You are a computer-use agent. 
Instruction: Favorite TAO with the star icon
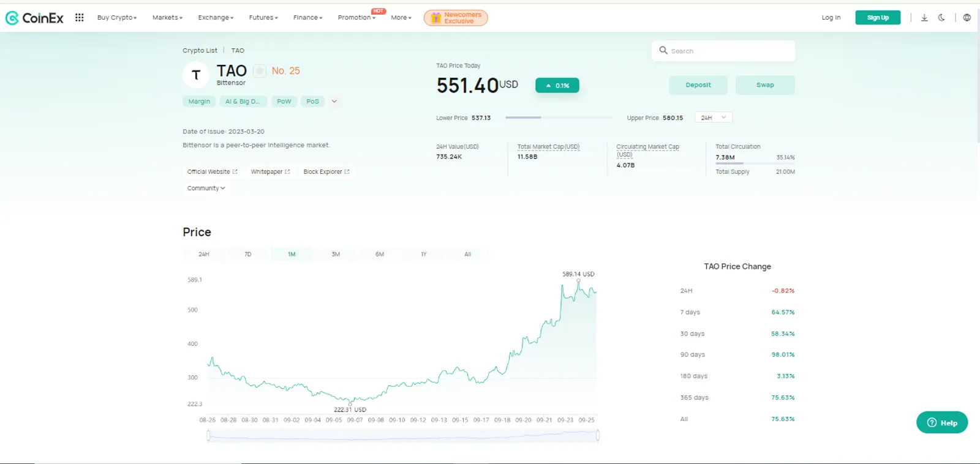pos(260,70)
